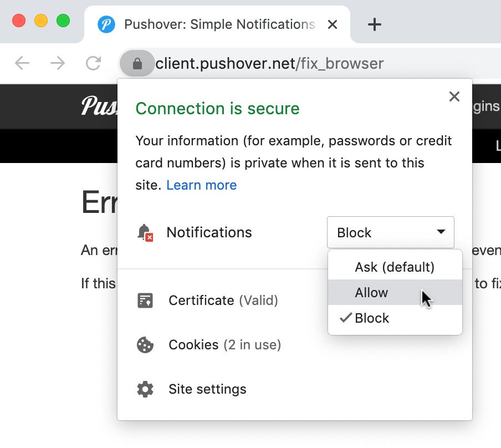Click the Site settings entry

click(x=207, y=389)
